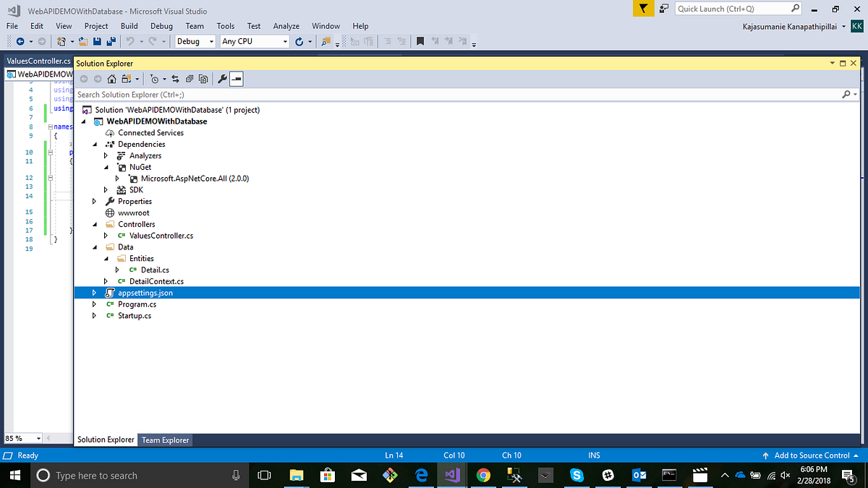Toggle a bookmark using the bookmark toolbar icon

421,41
